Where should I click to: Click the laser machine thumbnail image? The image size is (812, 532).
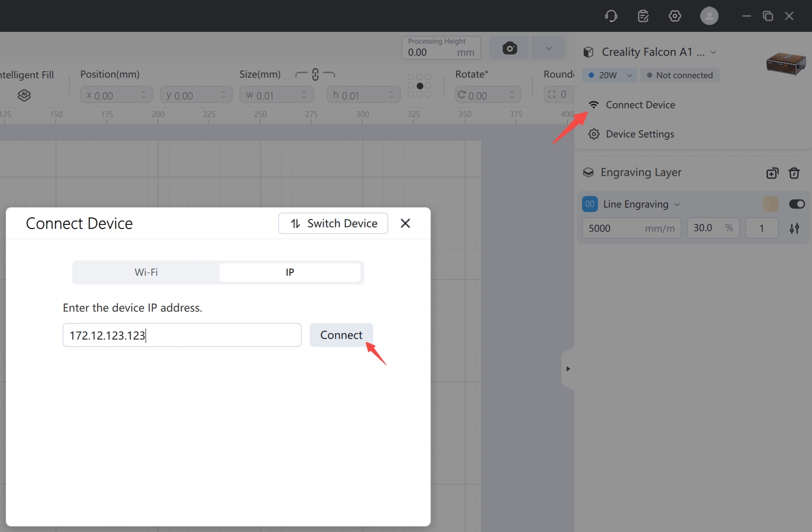[786, 64]
